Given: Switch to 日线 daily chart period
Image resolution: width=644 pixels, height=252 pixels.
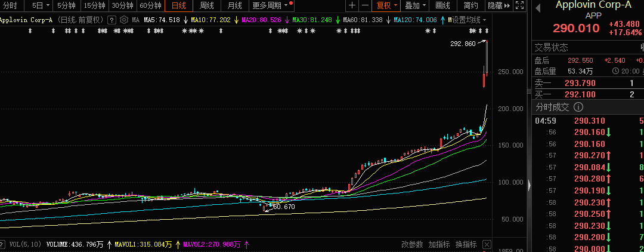Looking at the screenshot, I should coord(178,5).
